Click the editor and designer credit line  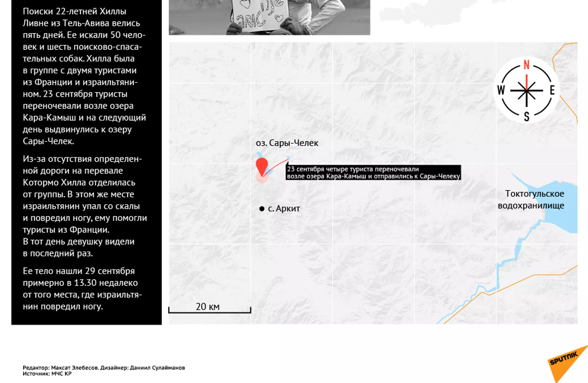104,368
